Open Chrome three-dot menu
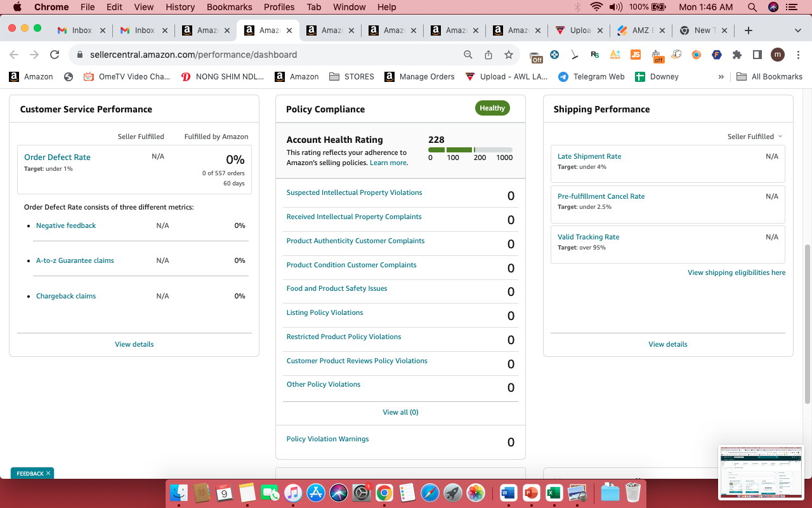 (x=797, y=55)
